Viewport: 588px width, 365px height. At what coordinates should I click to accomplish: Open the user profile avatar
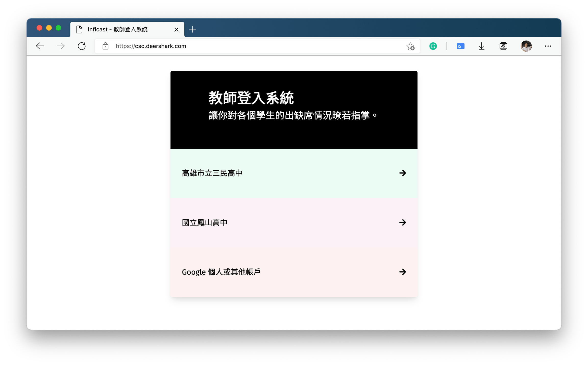[526, 46]
